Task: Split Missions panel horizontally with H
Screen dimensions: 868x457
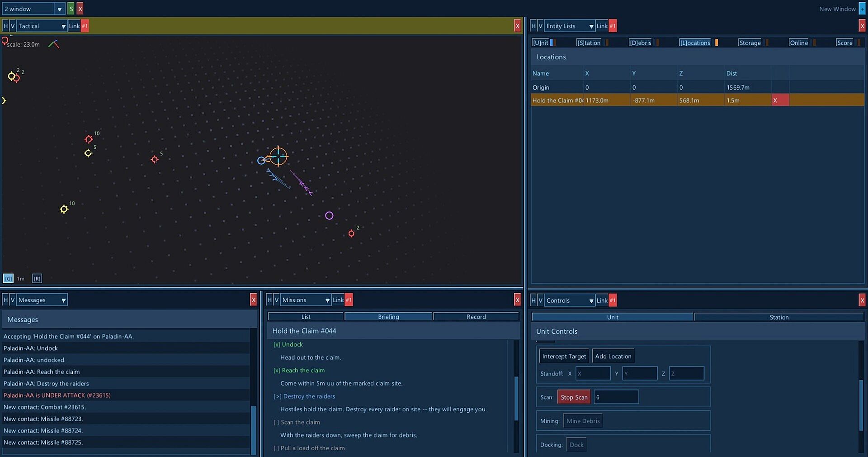Action: 269,300
